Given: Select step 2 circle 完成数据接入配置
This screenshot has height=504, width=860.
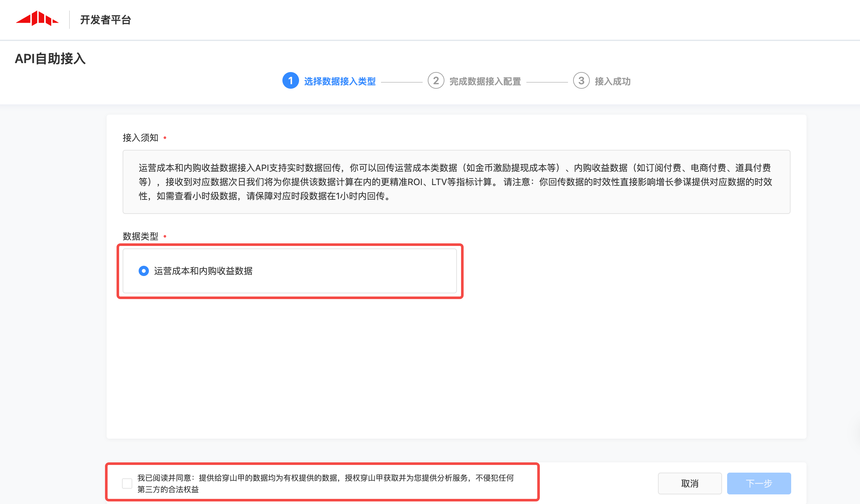Looking at the screenshot, I should (436, 80).
